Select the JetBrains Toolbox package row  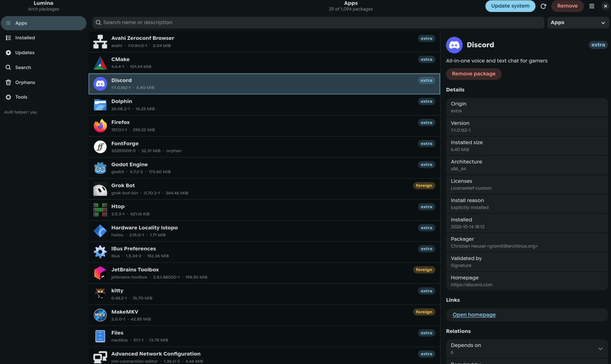(264, 273)
